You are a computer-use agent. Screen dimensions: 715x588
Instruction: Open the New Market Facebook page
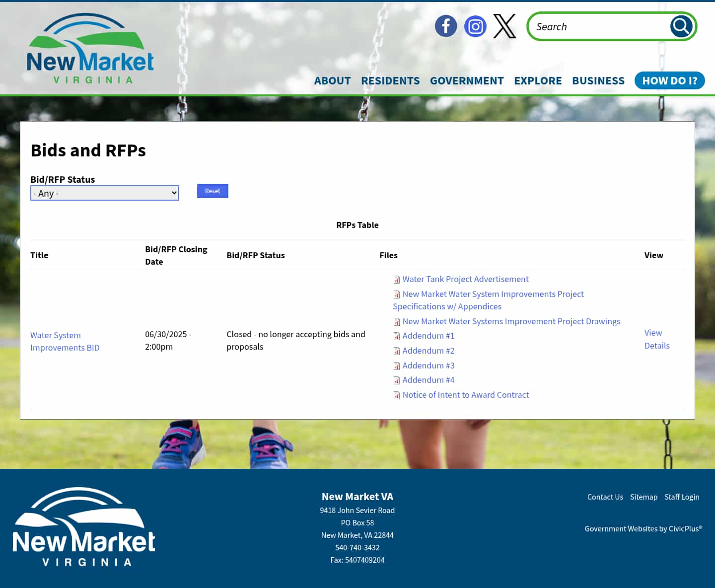pyautogui.click(x=446, y=26)
